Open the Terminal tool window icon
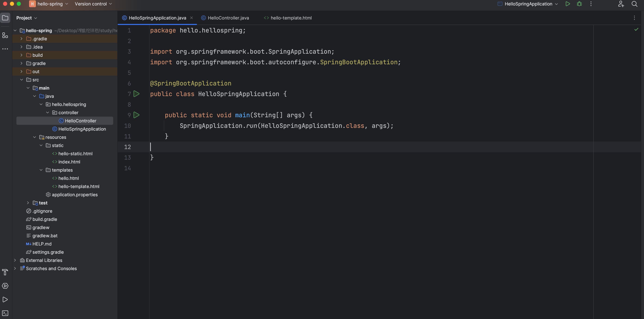 click(x=5, y=313)
